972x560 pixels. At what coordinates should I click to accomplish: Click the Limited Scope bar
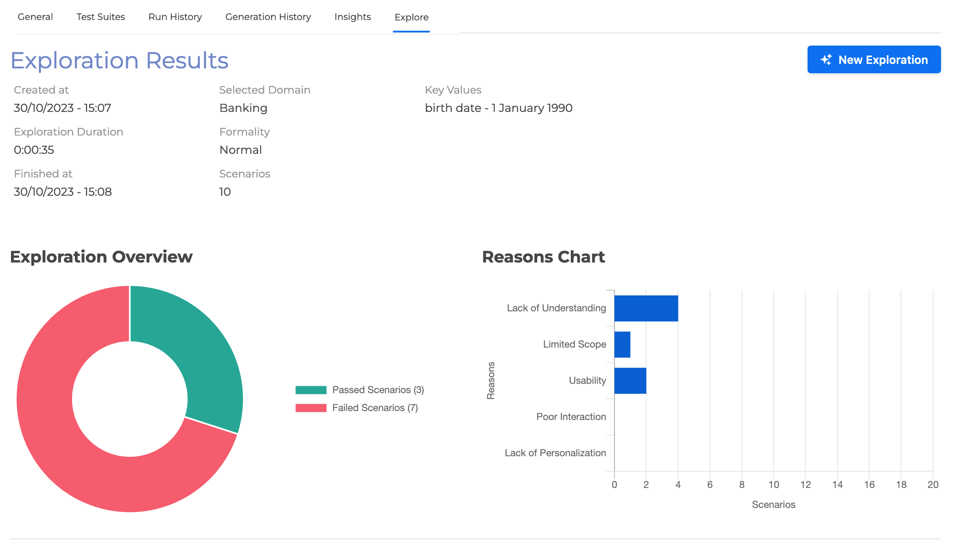(x=622, y=345)
